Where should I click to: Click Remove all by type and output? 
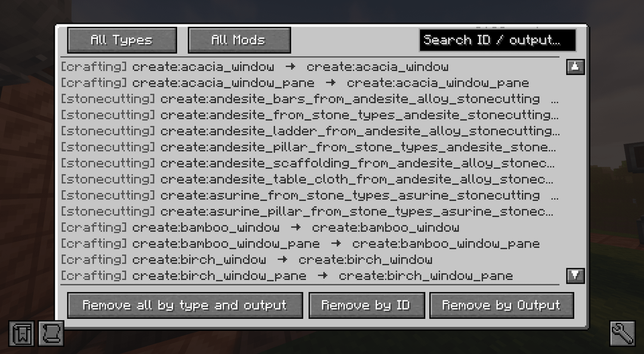tap(185, 306)
